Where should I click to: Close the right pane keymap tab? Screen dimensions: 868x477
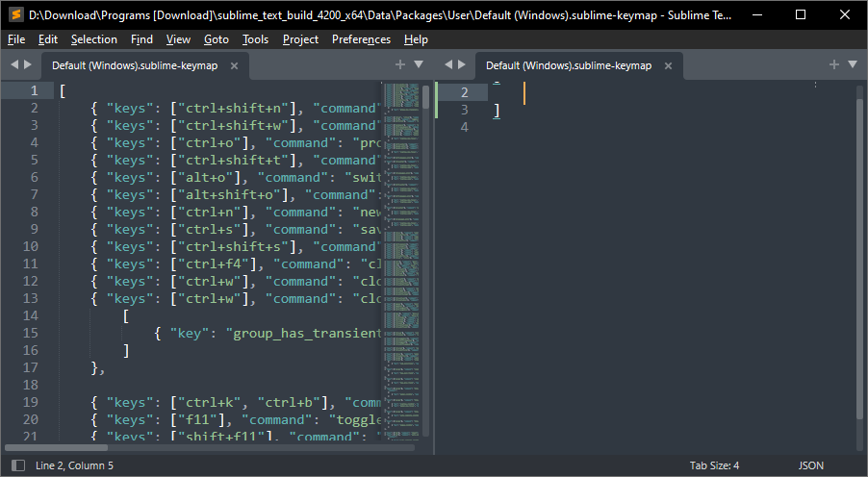669,65
